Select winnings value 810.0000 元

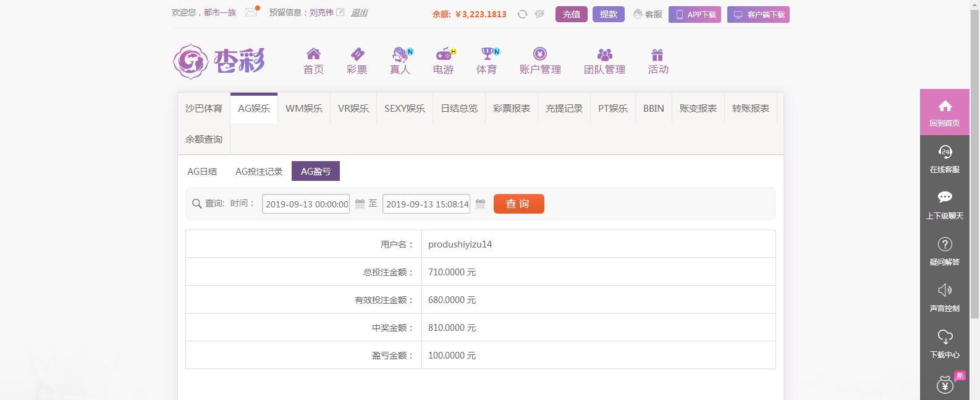coord(452,328)
